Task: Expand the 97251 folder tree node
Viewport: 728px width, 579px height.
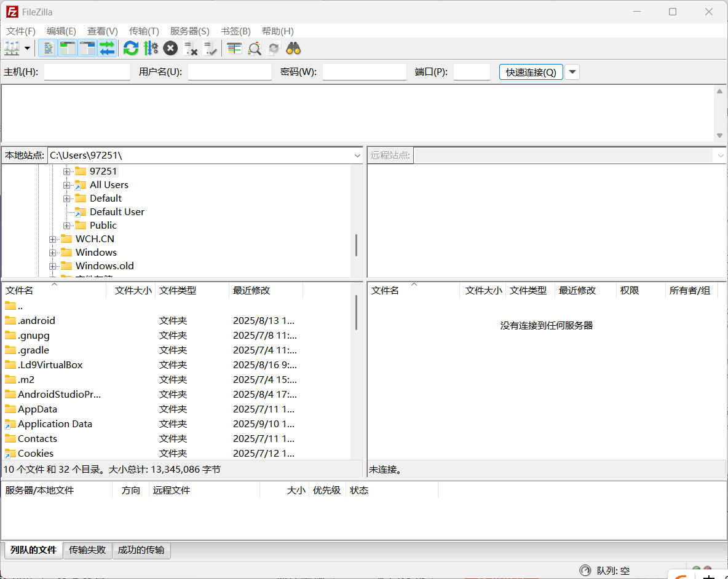Action: (67, 171)
